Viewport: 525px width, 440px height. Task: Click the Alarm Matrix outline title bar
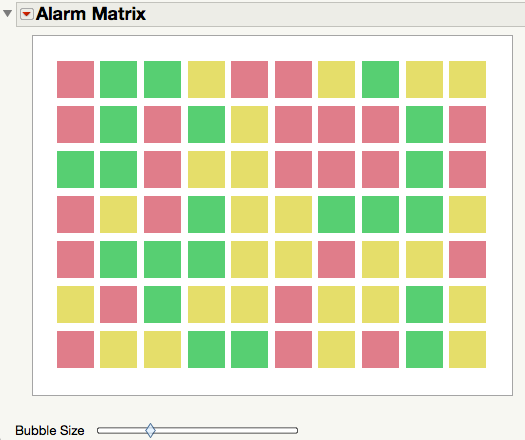(x=271, y=14)
